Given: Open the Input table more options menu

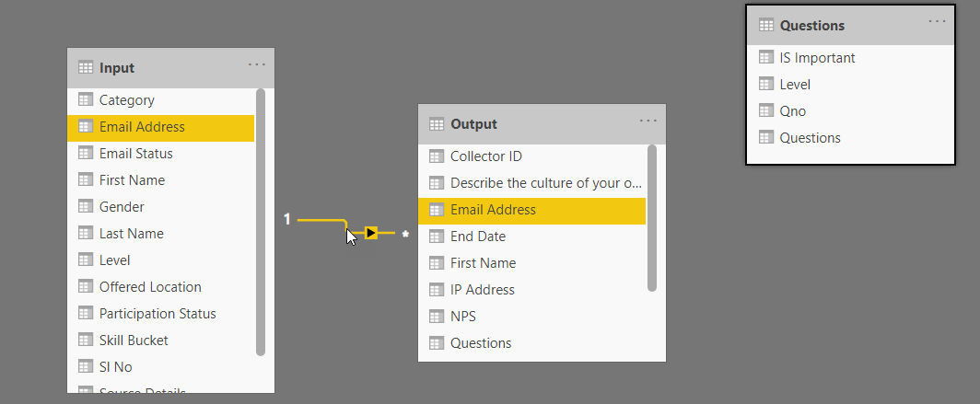Looking at the screenshot, I should (x=257, y=64).
